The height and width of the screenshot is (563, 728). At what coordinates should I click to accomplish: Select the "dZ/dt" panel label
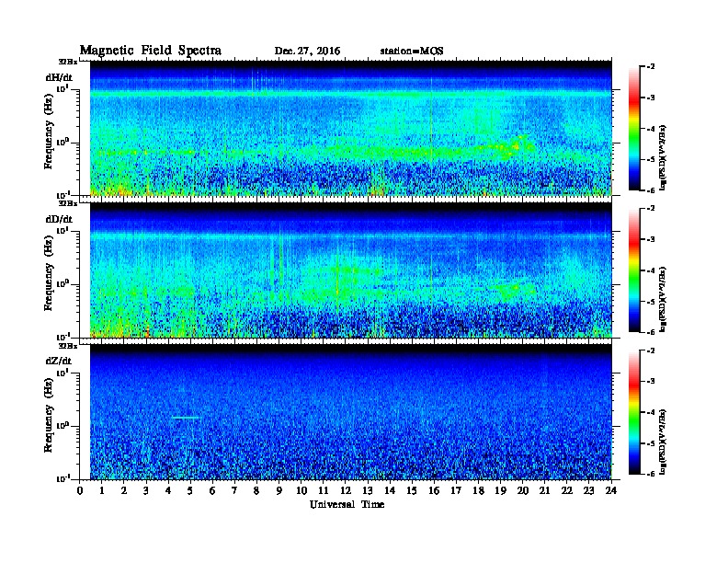(59, 361)
